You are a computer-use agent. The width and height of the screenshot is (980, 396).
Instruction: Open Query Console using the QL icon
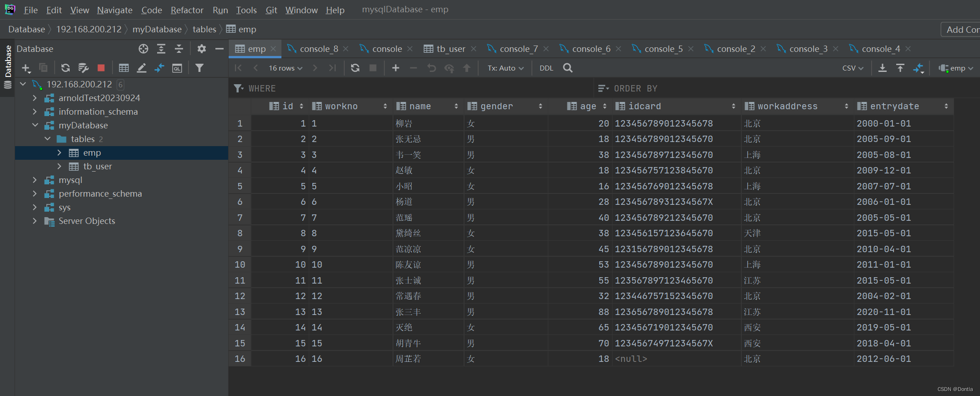point(177,68)
